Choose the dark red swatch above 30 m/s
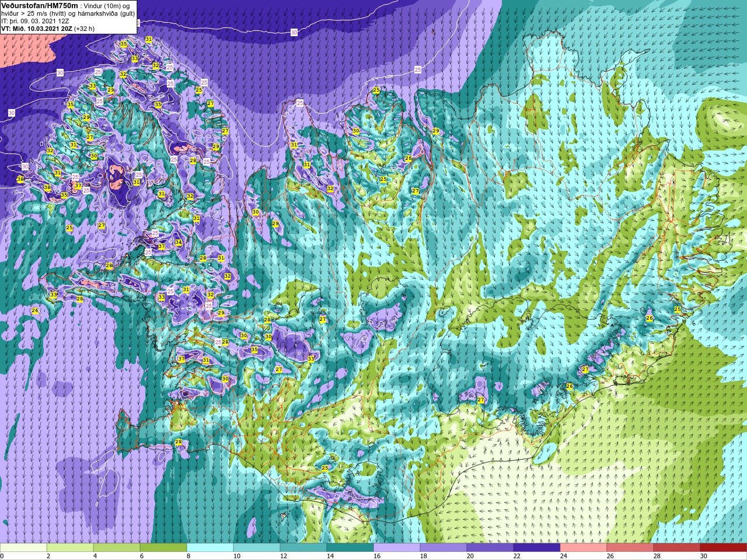Screen dimensions: 747x560 click(724, 548)
